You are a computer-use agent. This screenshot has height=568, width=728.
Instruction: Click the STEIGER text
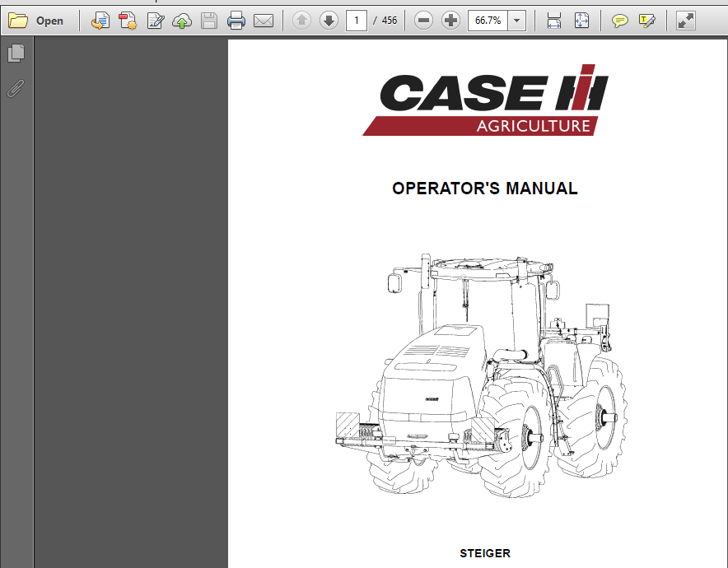tap(485, 553)
